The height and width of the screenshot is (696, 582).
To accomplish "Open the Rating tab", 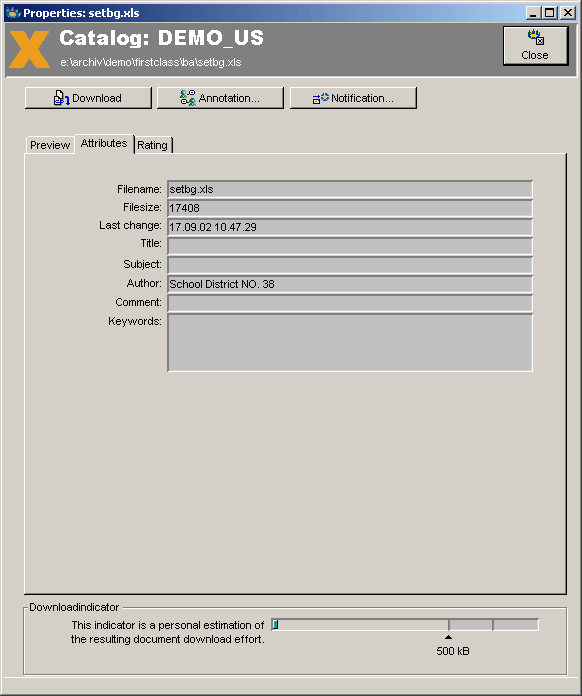I will click(152, 145).
